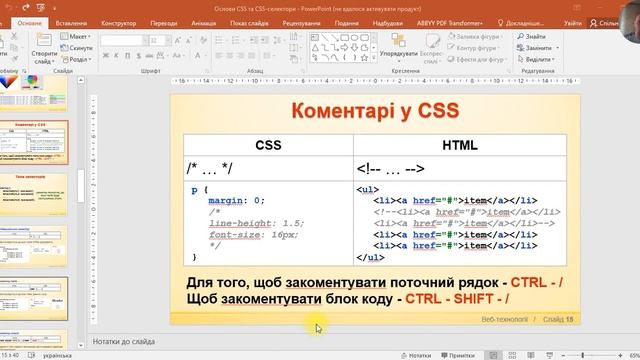Increase font size with the larger A icon
This screenshot has width=640, height=360.
coord(178,40)
